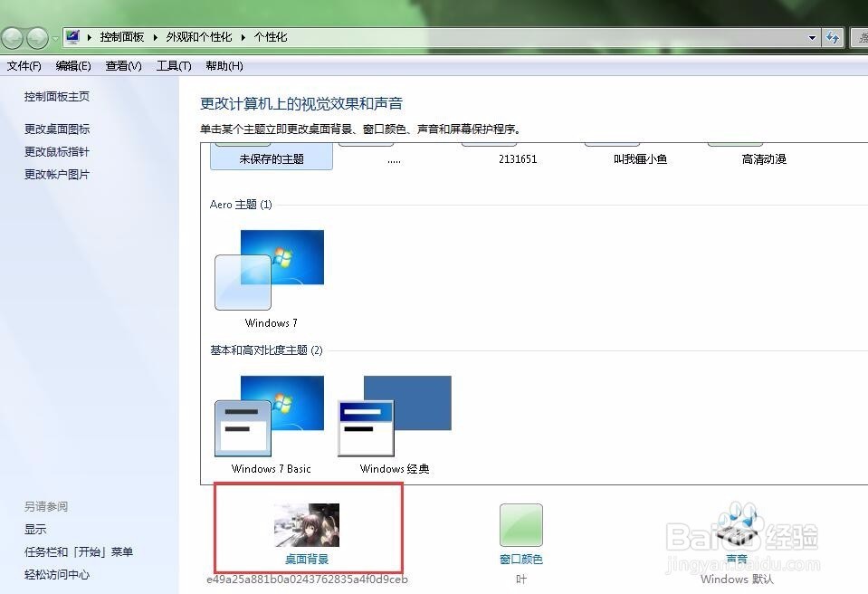Open 控制面板主页 link
The width and height of the screenshot is (868, 594).
(56, 96)
